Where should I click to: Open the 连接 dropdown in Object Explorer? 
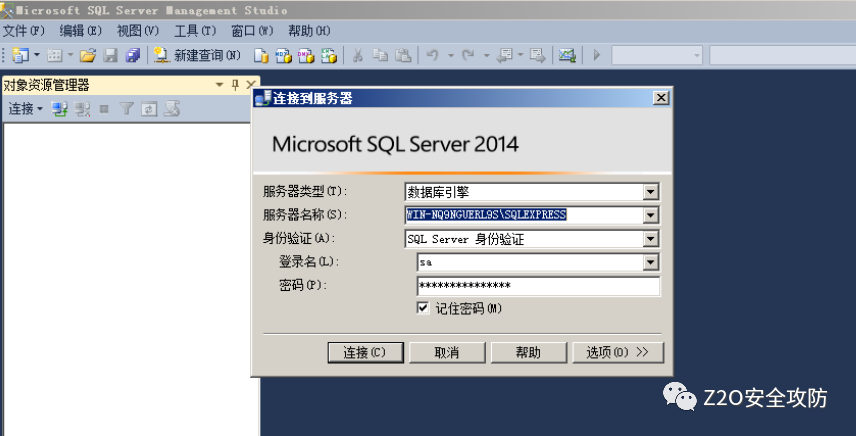click(x=26, y=109)
